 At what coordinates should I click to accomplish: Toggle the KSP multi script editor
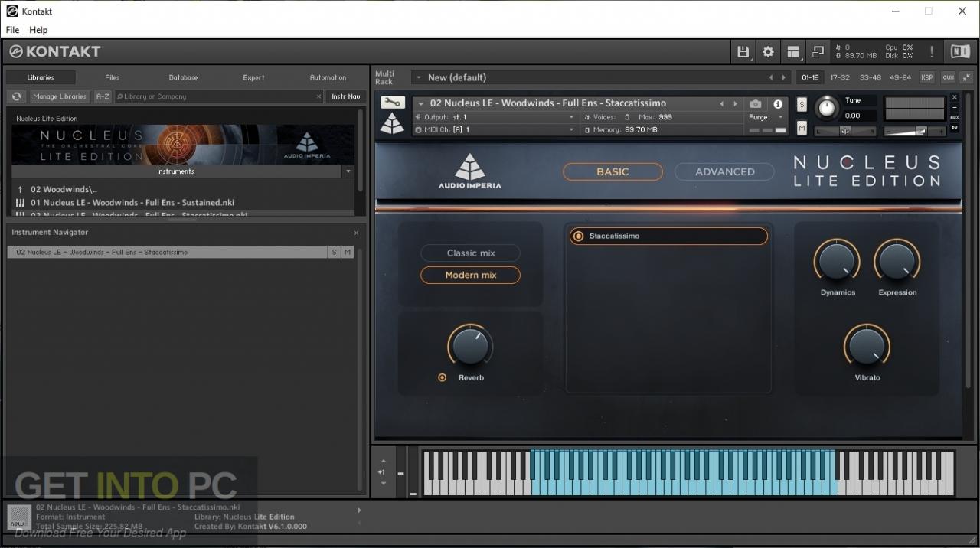[927, 77]
